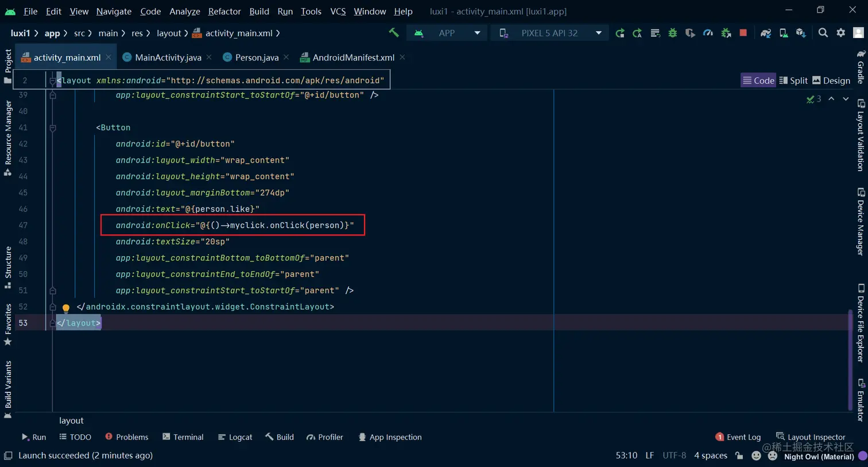Collapse the Button tag fold at line 41

(x=52, y=128)
